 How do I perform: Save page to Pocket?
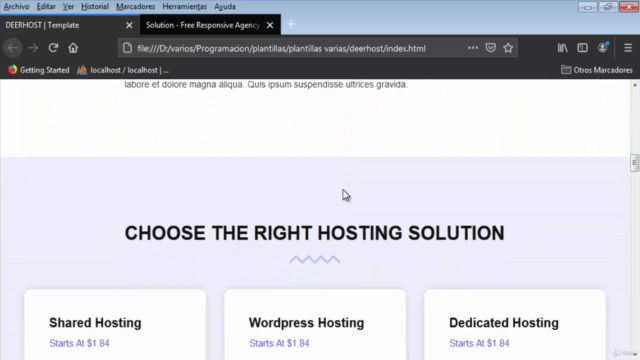pyautogui.click(x=491, y=48)
